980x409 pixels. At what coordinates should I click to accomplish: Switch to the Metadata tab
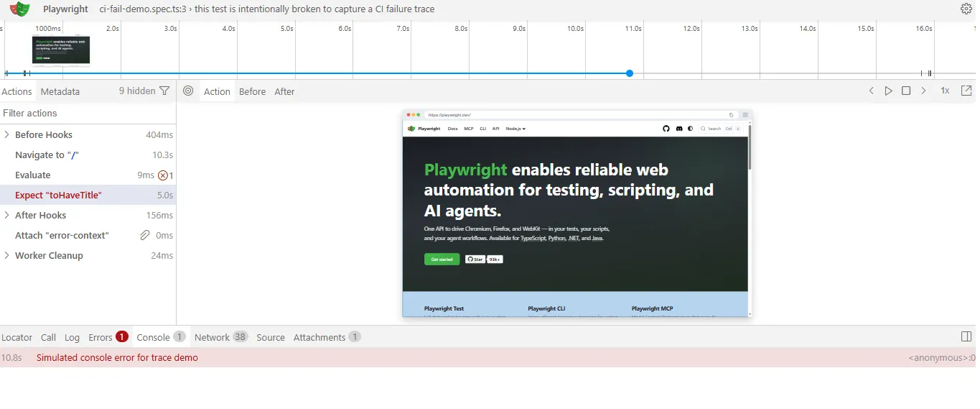(x=60, y=91)
